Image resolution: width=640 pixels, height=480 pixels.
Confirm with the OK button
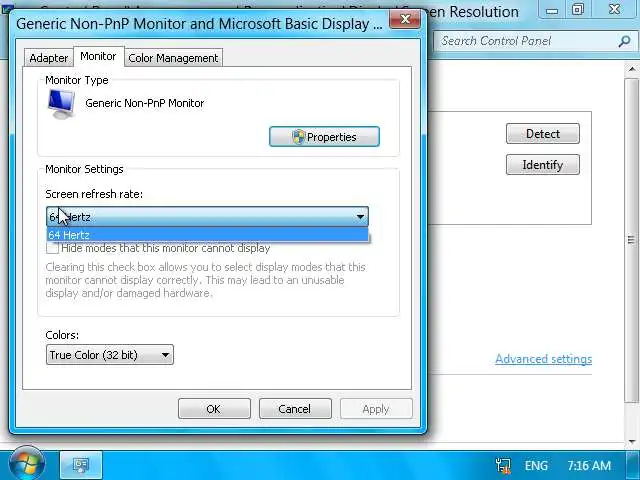(x=214, y=409)
